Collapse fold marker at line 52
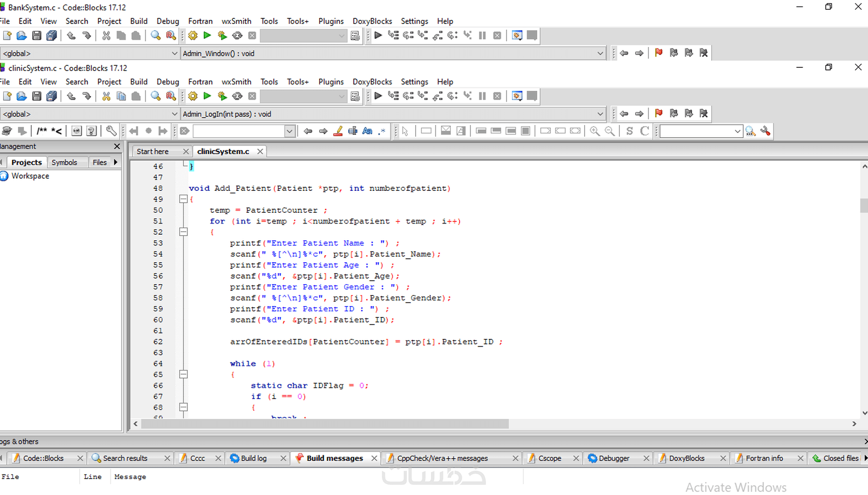 pyautogui.click(x=183, y=232)
